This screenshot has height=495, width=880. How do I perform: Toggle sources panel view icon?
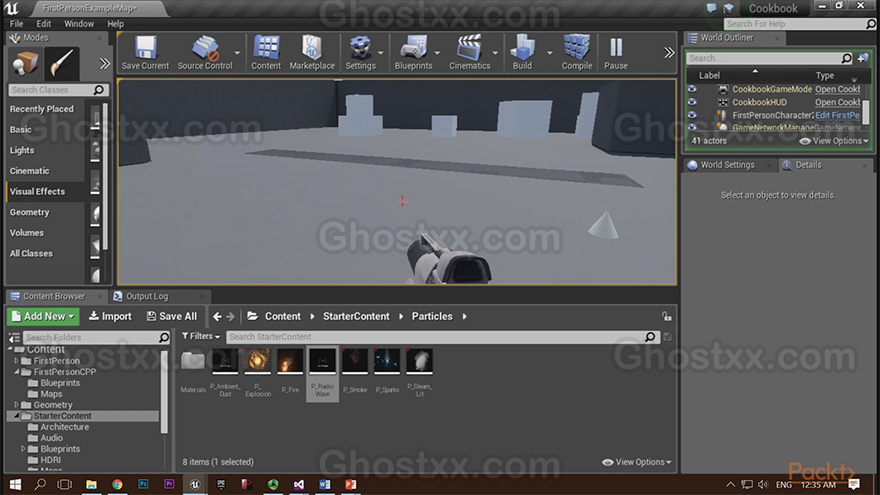coord(14,337)
